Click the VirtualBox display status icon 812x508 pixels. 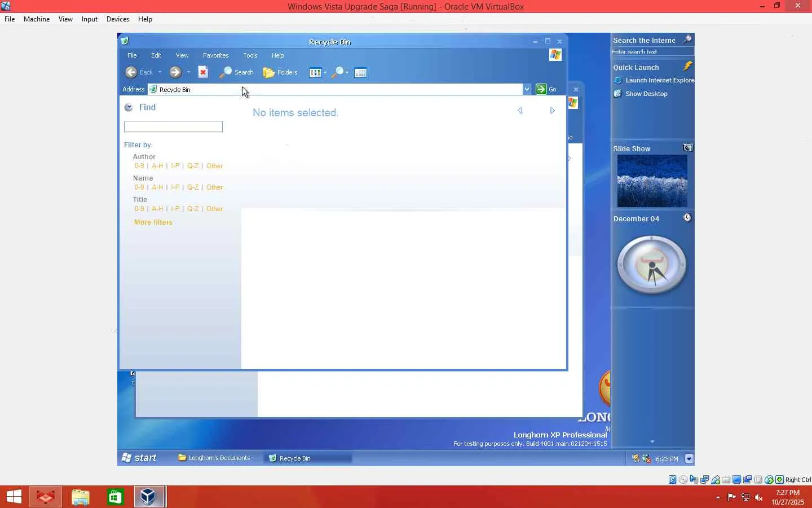coord(737,480)
